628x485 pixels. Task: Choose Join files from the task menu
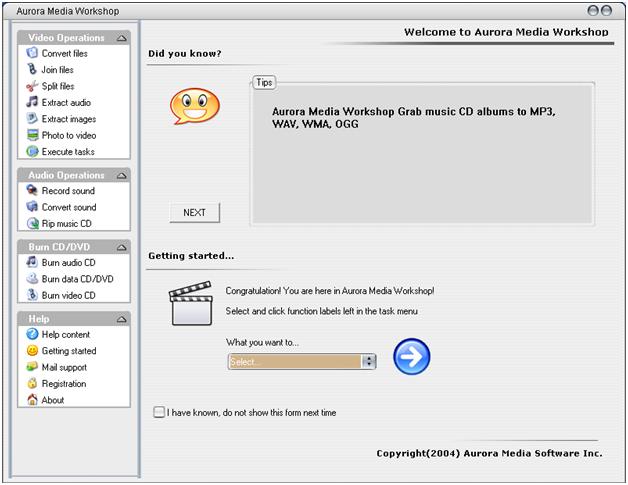click(x=58, y=70)
